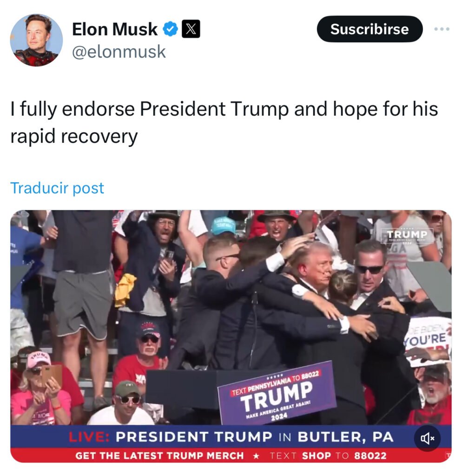The width and height of the screenshot is (462, 476).
Task: Open the @elonmusk handle
Action: [x=119, y=52]
